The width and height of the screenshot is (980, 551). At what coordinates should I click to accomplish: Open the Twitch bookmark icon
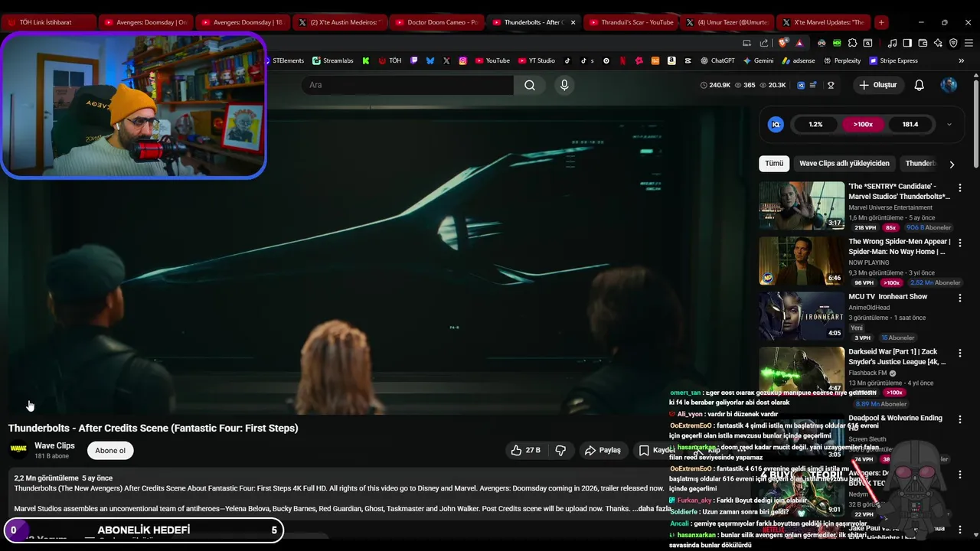(x=414, y=60)
